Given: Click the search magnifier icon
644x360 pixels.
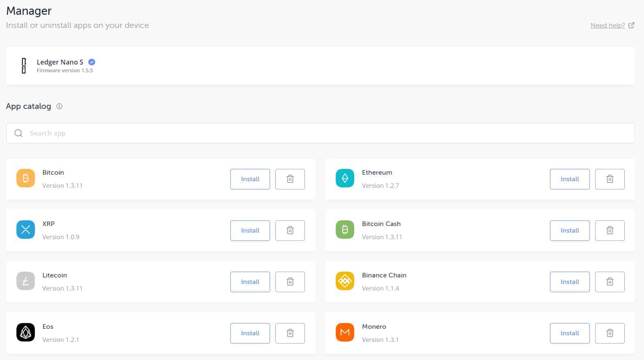Looking at the screenshot, I should point(18,133).
